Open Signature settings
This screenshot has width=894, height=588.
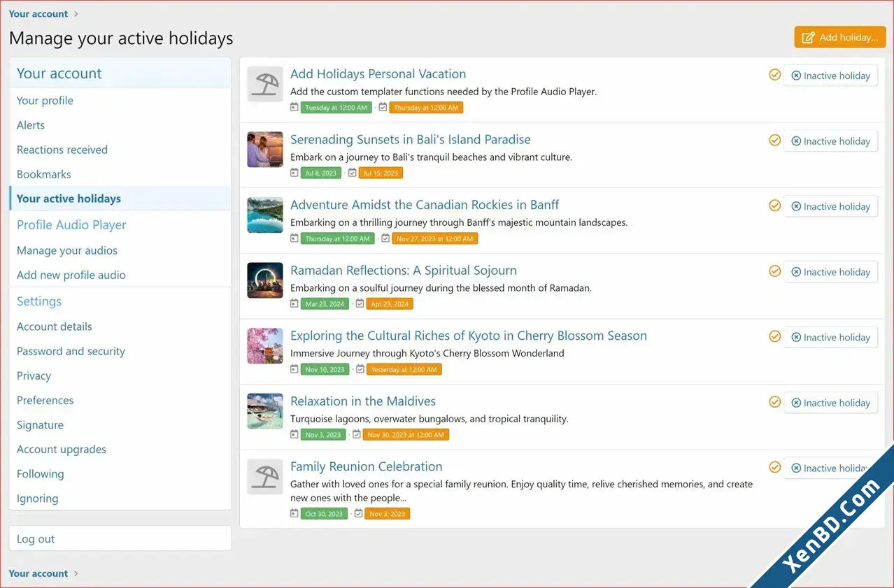tap(40, 424)
